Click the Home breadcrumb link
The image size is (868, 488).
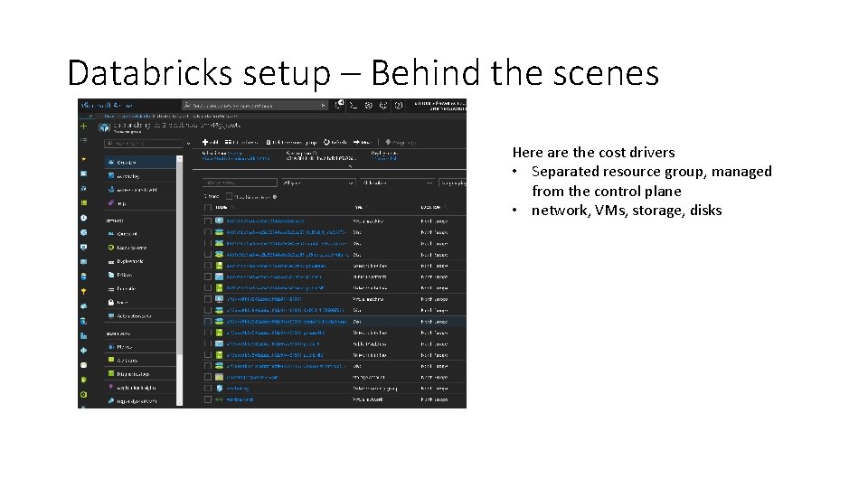tap(109, 117)
